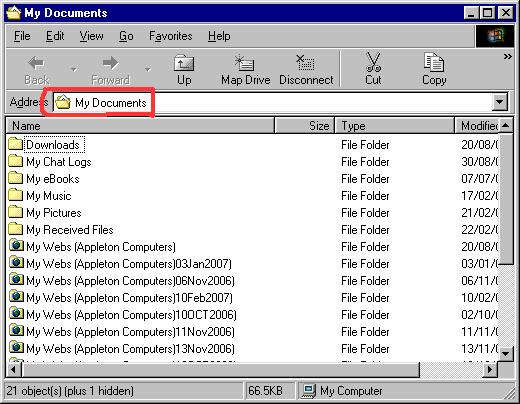Screen dimensions: 520x404
Task: Click the web folder icon for 03Jan2007 backup
Action: point(16,263)
